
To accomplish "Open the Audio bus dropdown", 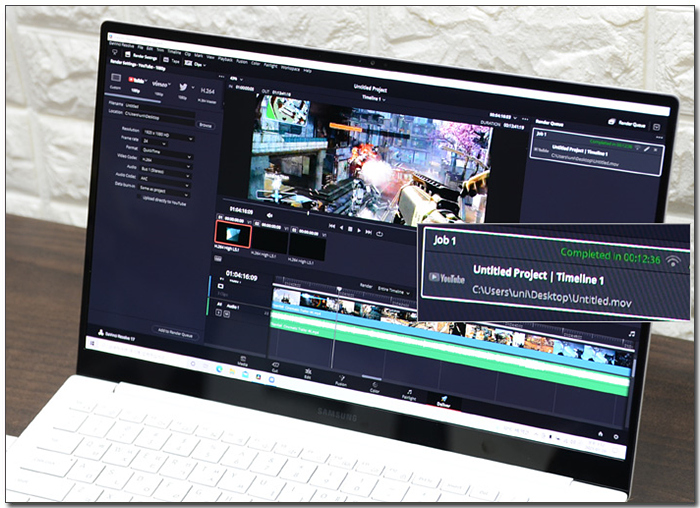I will 165,170.
